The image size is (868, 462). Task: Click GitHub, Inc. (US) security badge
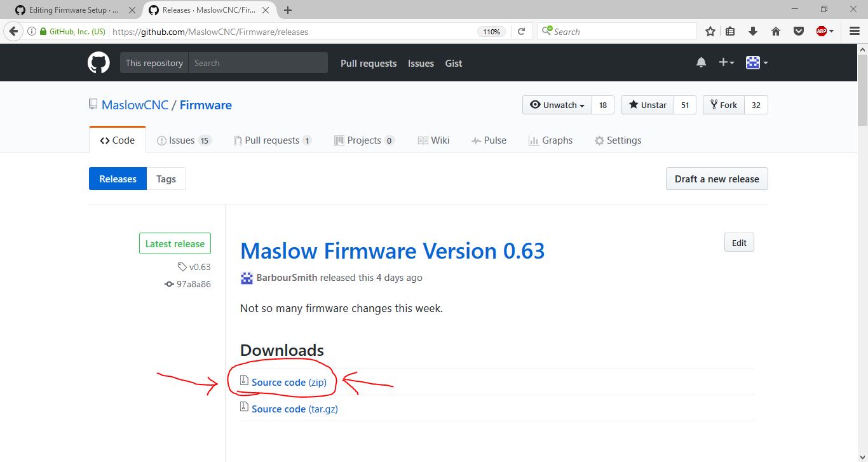[72, 31]
